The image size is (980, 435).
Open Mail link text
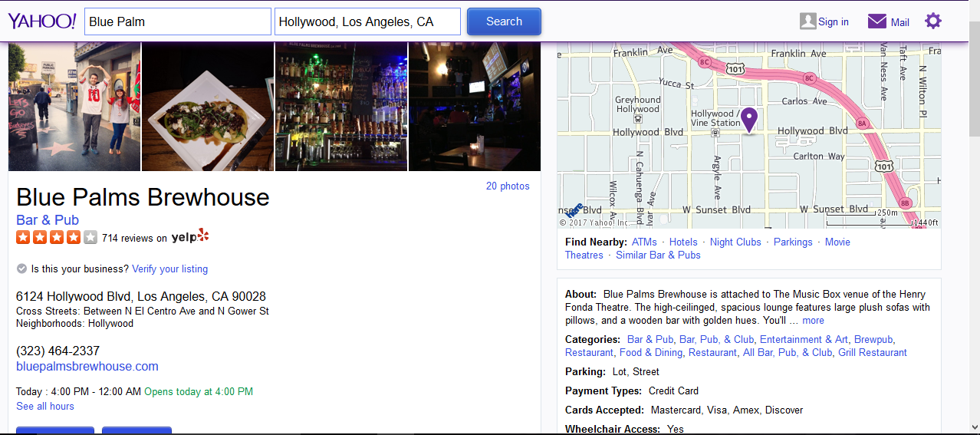900,22
